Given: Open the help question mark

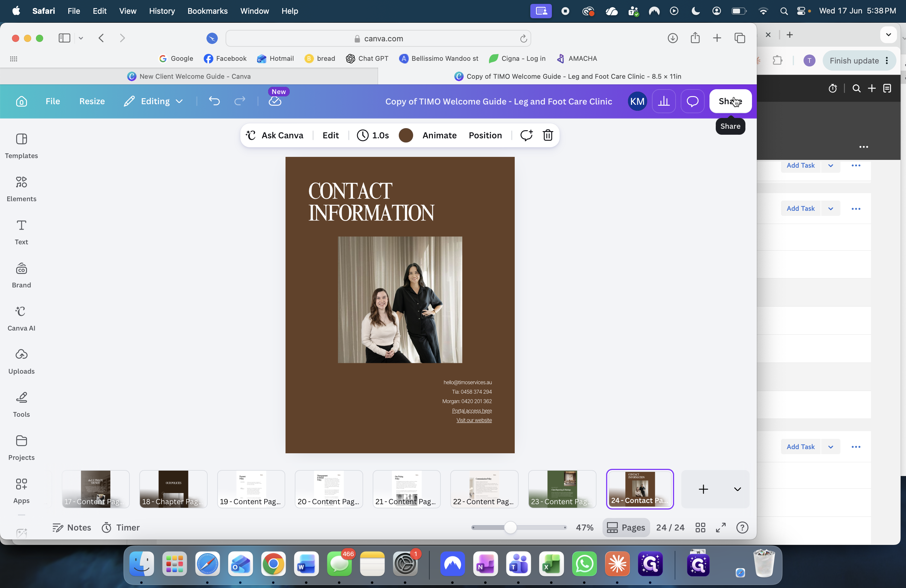Looking at the screenshot, I should [x=742, y=528].
